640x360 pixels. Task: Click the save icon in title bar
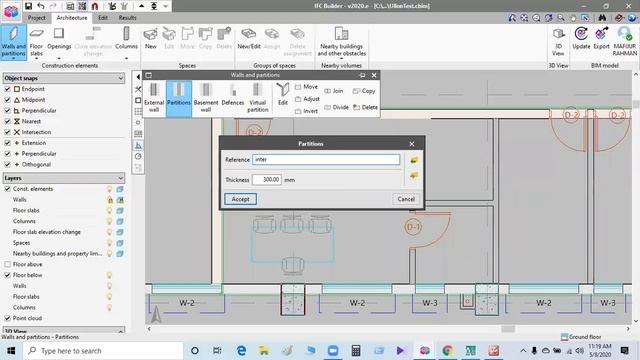[x=28, y=6]
